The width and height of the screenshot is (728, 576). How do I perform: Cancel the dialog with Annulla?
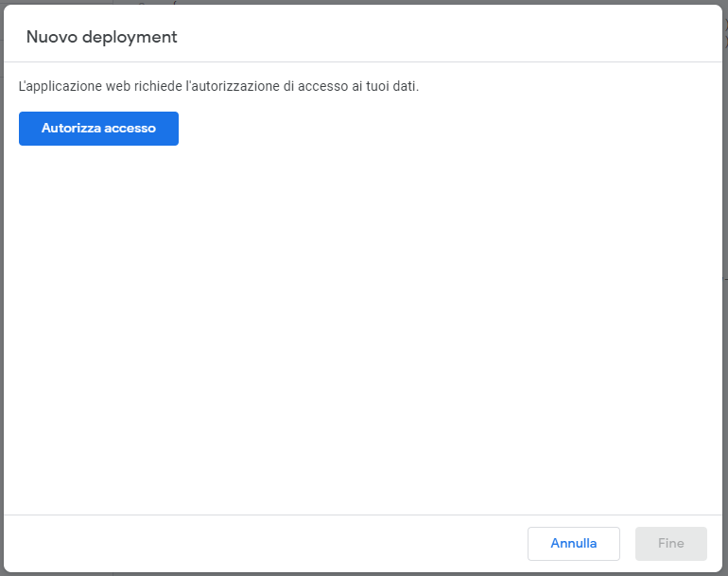[x=573, y=544]
